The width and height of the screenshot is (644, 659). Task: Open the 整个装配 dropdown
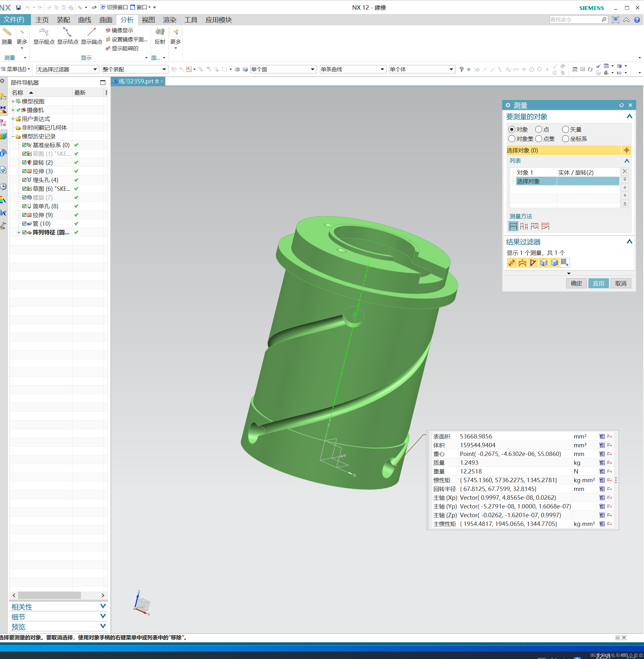[135, 69]
